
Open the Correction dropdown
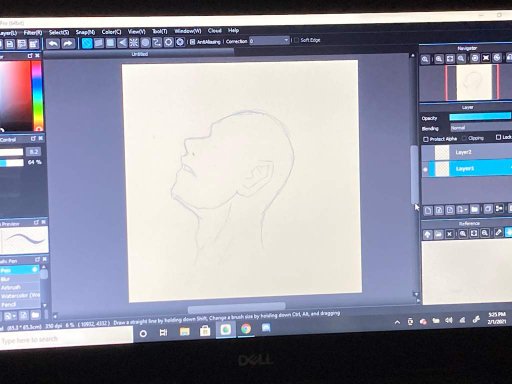click(x=269, y=41)
